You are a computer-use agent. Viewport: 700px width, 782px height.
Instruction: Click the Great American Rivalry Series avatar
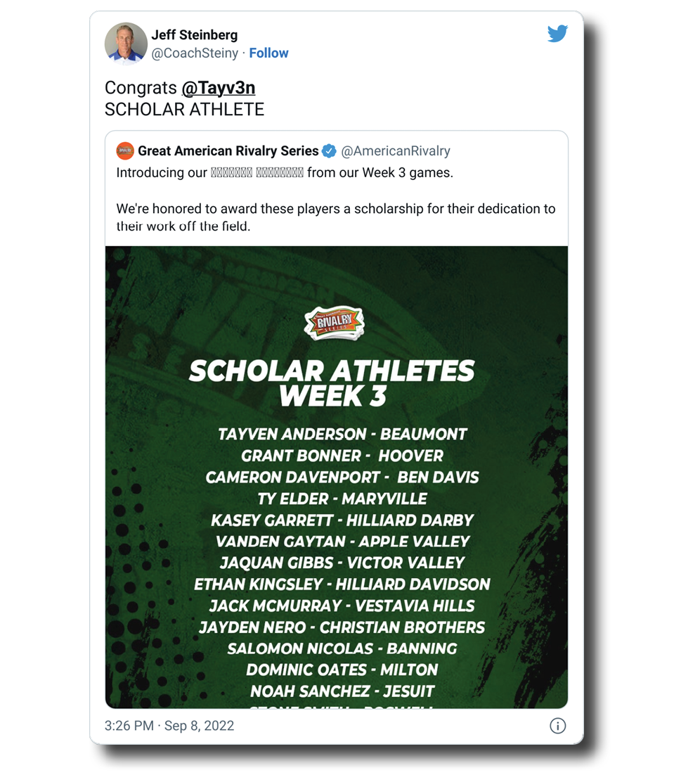pyautogui.click(x=125, y=150)
